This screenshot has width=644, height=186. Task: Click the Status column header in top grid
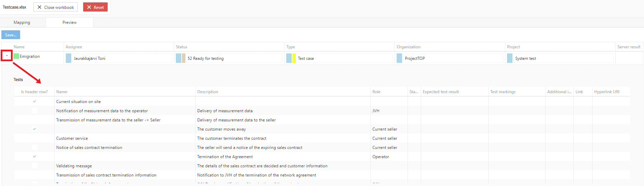(229, 47)
